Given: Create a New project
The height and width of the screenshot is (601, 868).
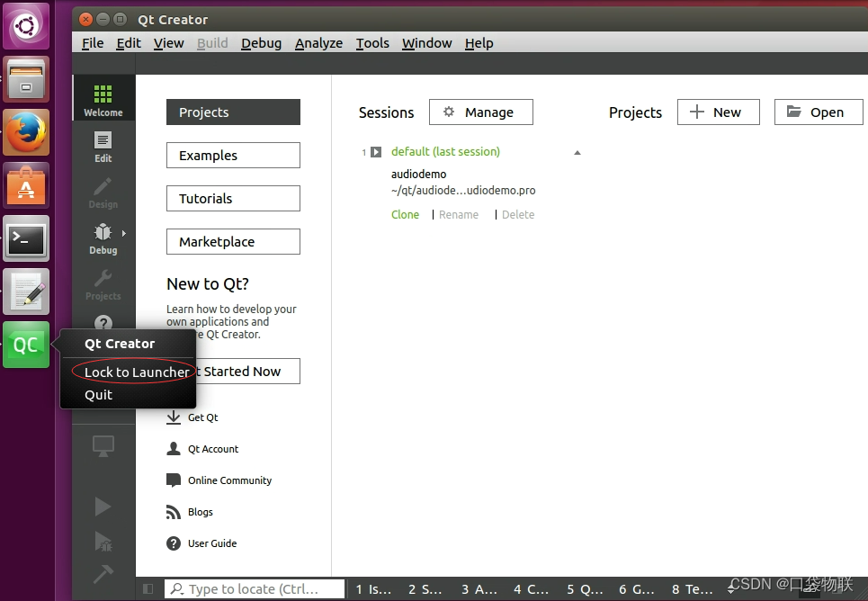Looking at the screenshot, I should tap(719, 112).
